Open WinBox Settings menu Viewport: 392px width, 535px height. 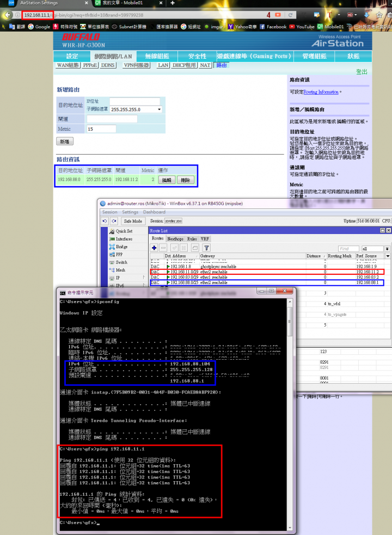(130, 212)
